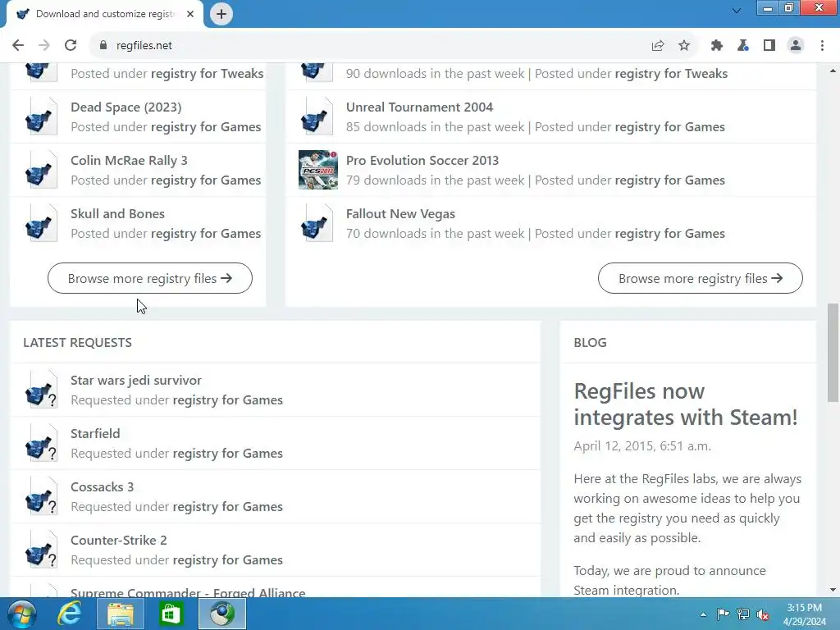Click scrollbar down arrow
Image resolution: width=840 pixels, height=630 pixels.
point(833,590)
